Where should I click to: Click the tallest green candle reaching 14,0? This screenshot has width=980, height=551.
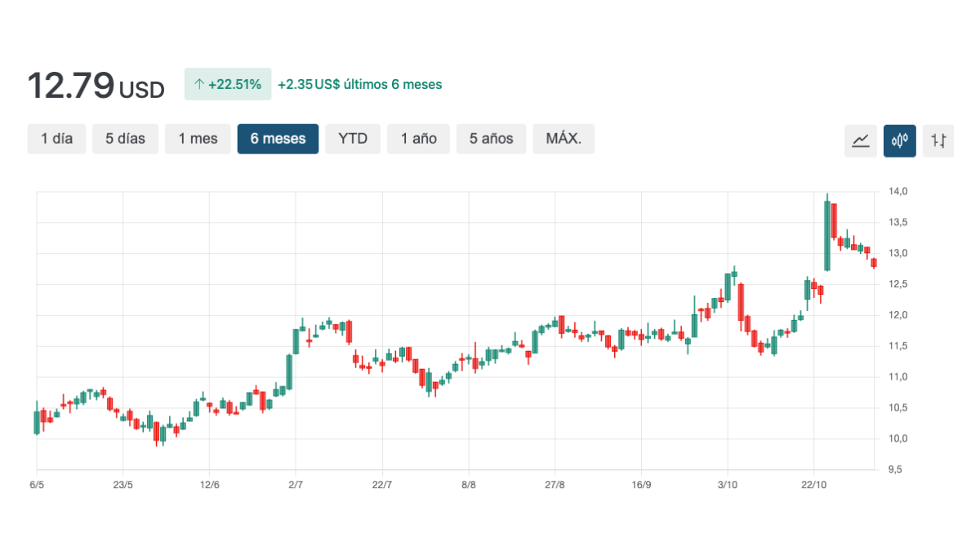(827, 235)
